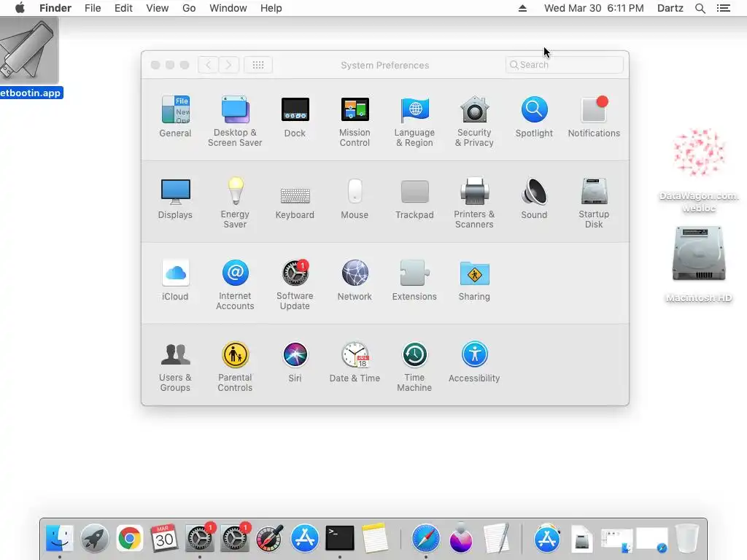Open Energy Saver preferences
Viewport: 747px width, 560px height.
235,203
